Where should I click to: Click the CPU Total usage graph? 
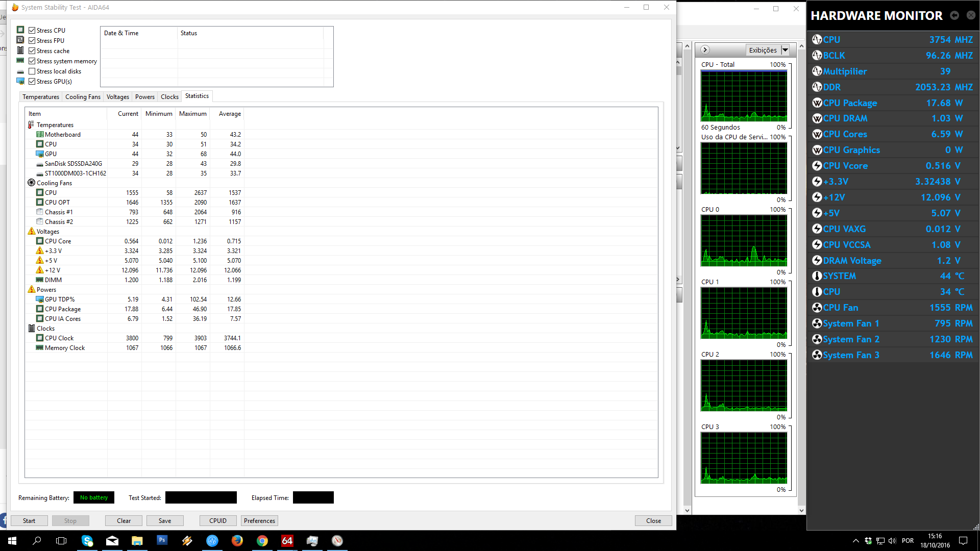744,96
